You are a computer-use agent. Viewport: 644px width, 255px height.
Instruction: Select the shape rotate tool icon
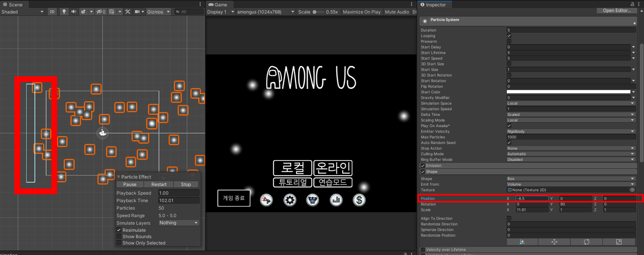(586, 242)
